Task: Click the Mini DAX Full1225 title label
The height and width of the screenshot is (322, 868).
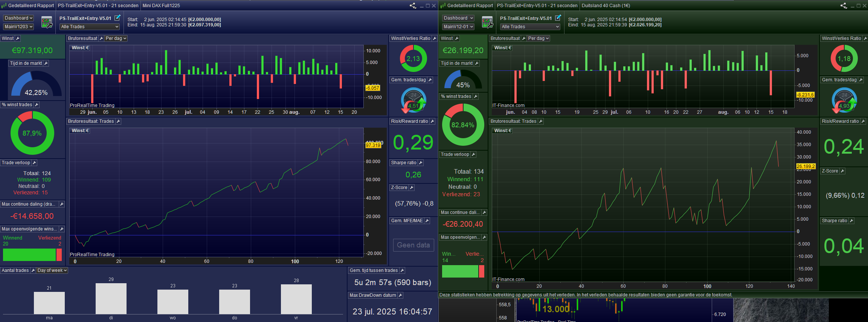Action: pos(161,6)
